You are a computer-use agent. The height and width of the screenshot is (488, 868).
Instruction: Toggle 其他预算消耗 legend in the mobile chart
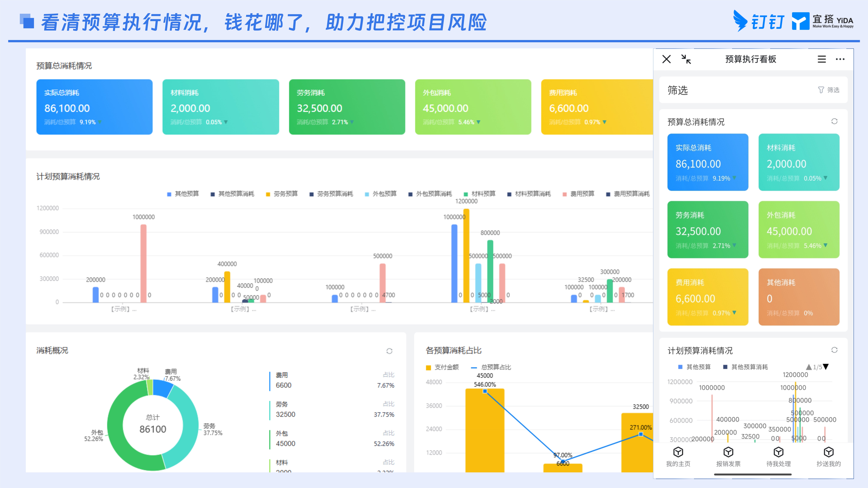[746, 367]
